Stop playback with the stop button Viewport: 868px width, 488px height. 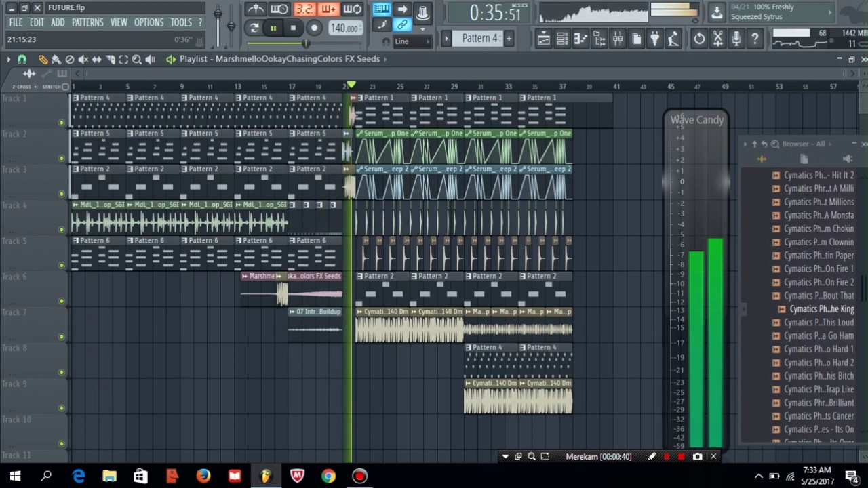coord(293,28)
